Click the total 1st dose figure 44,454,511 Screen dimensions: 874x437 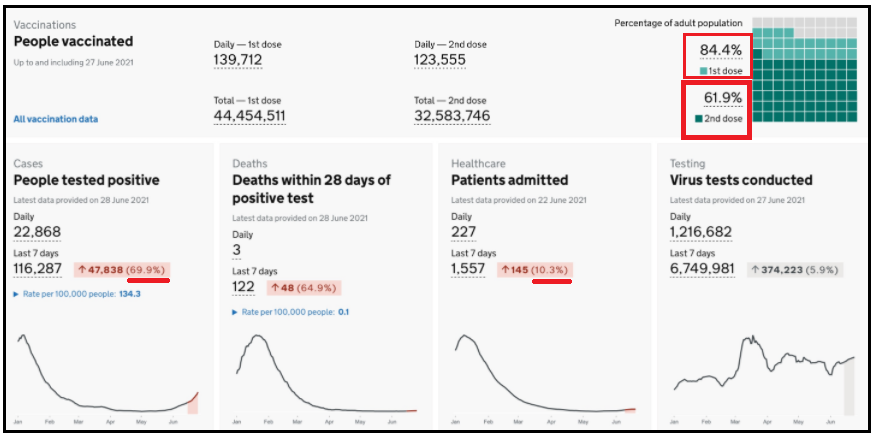(x=250, y=116)
